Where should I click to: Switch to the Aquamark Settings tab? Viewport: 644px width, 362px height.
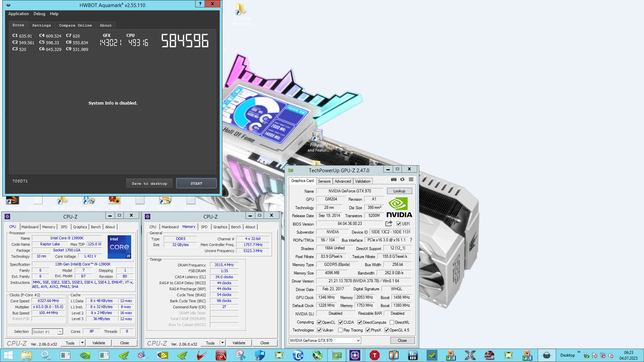point(41,25)
